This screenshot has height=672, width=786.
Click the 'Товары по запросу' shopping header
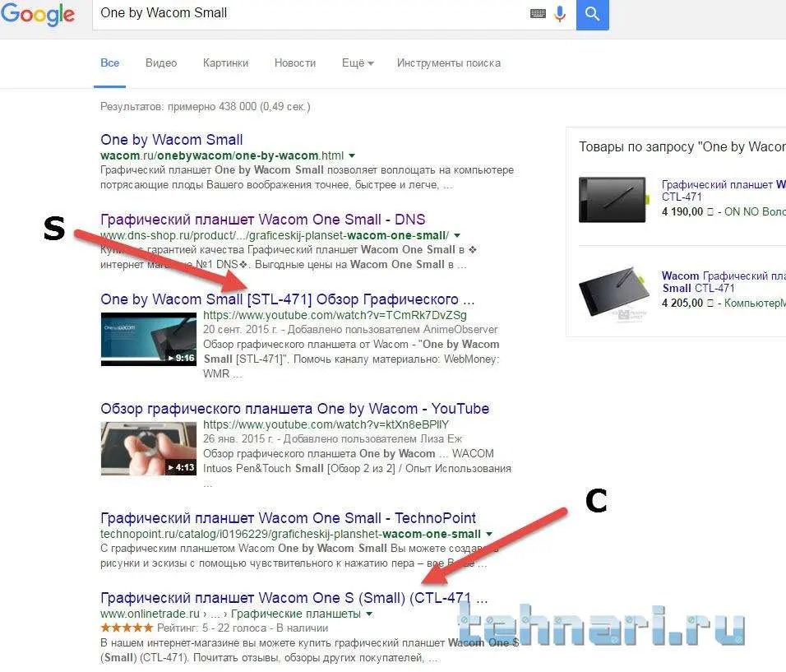click(682, 147)
